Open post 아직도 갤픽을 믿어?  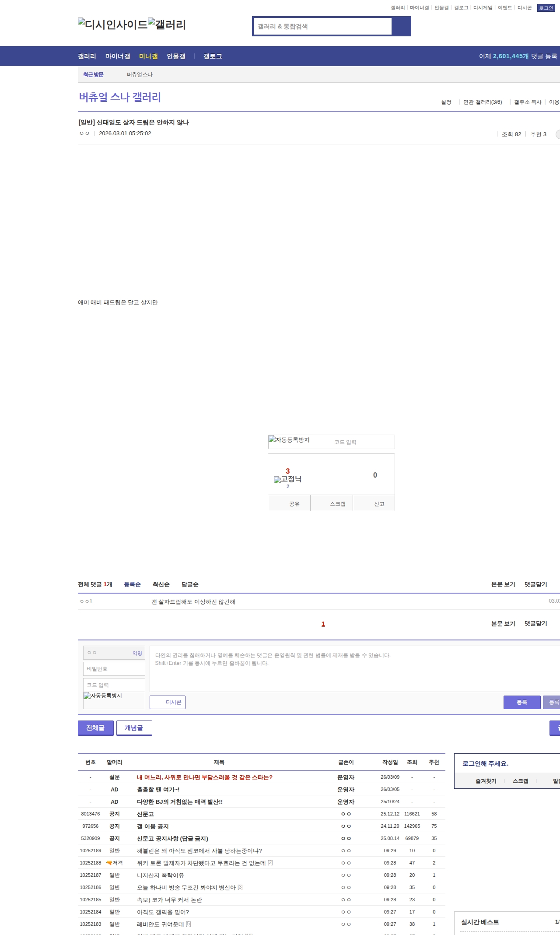click(163, 912)
